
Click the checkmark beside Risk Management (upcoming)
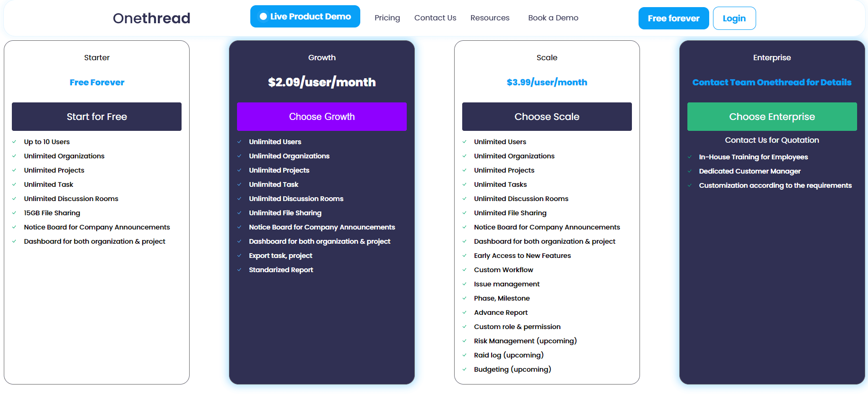464,341
